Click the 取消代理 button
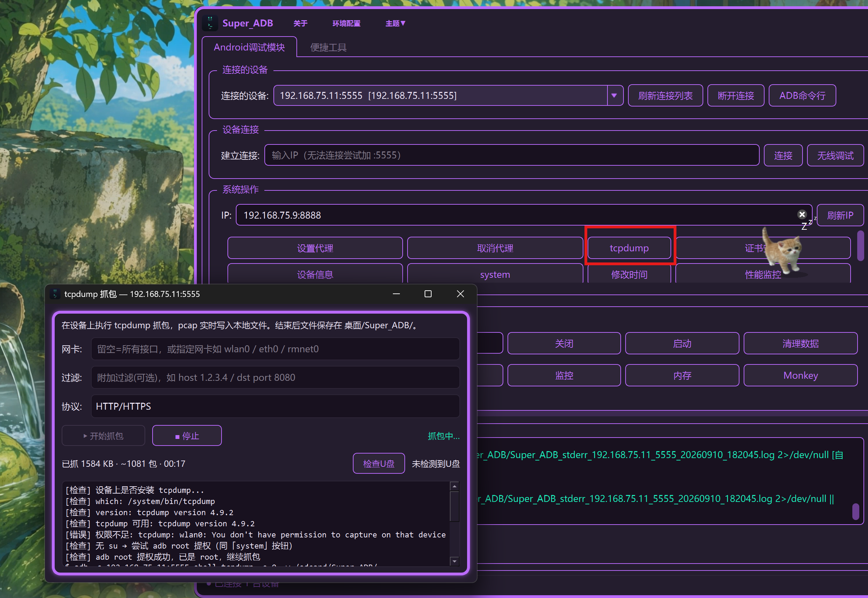Image resolution: width=868 pixels, height=598 pixels. tap(495, 248)
